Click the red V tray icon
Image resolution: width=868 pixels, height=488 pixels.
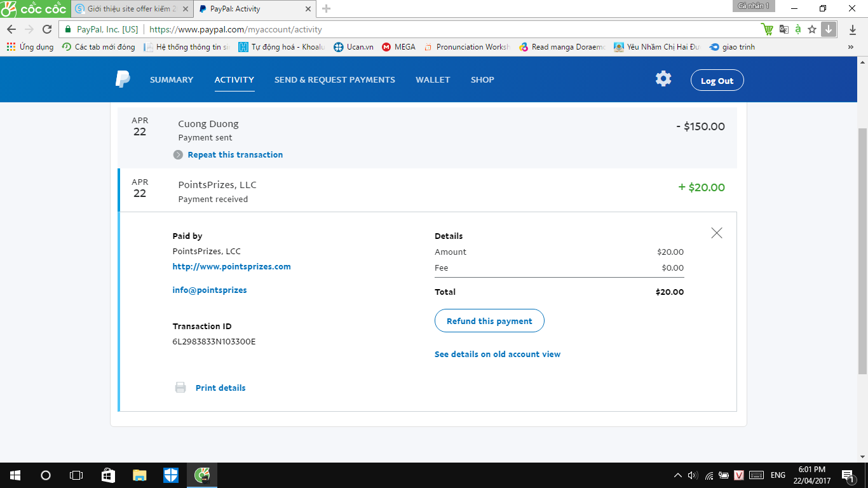point(739,475)
